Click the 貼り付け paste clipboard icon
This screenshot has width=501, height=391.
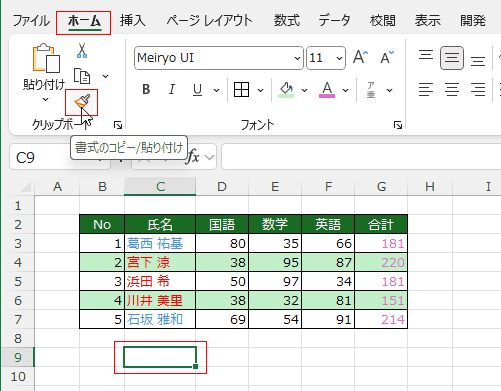point(46,58)
